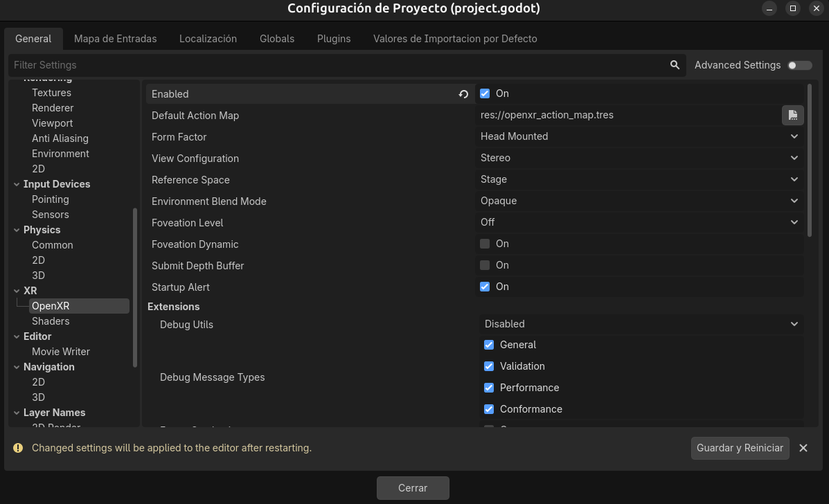Click the sidebar category list scrollbar
Image resolution: width=829 pixels, height=504 pixels.
click(x=135, y=287)
